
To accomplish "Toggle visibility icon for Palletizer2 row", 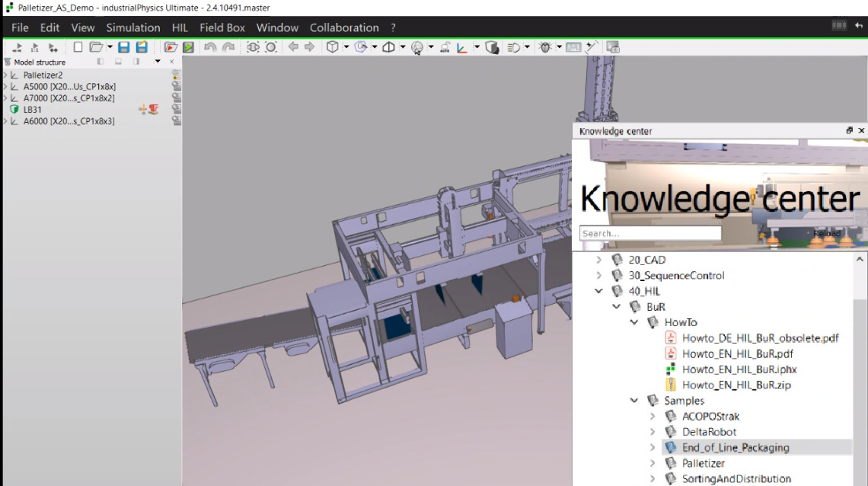I will pyautogui.click(x=176, y=75).
